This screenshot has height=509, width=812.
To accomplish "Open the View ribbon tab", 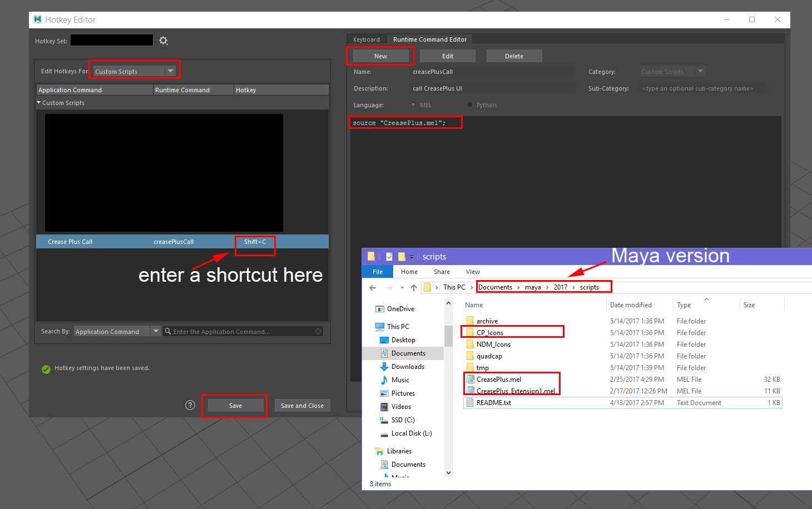I will coord(473,272).
